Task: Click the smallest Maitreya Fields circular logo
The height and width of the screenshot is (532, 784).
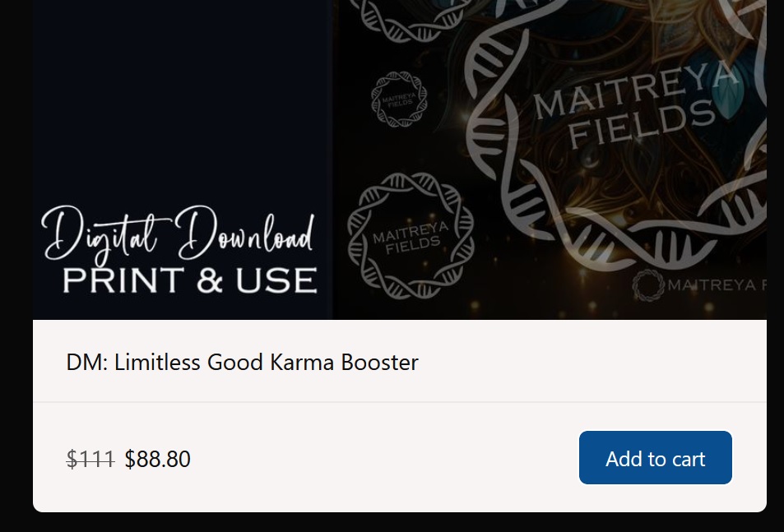Action: [x=400, y=99]
